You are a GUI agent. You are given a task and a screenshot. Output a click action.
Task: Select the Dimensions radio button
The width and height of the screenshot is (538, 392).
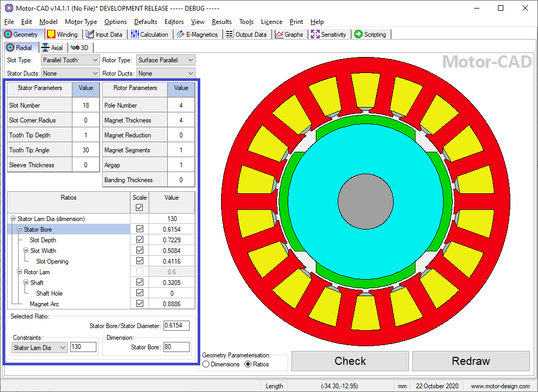click(206, 364)
